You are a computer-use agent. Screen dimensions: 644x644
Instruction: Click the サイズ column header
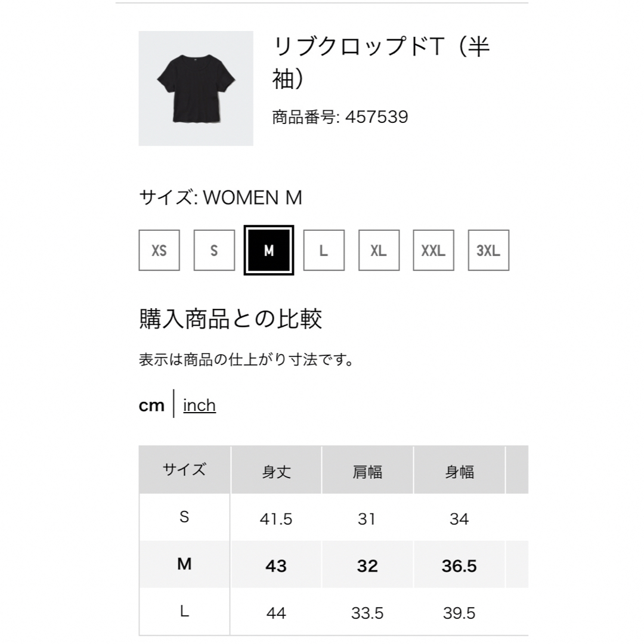pyautogui.click(x=184, y=469)
